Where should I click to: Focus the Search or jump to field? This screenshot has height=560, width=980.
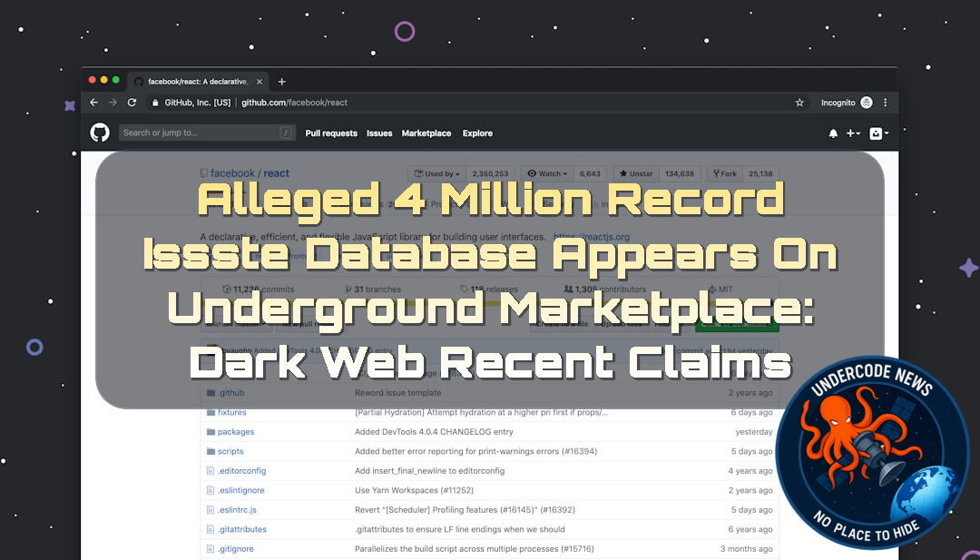pyautogui.click(x=207, y=133)
